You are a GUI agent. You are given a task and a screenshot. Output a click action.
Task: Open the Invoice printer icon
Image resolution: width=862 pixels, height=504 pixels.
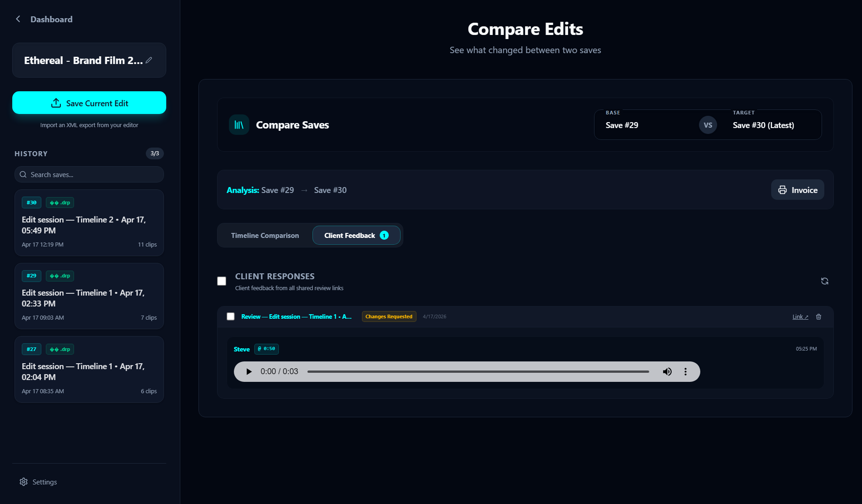pyautogui.click(x=782, y=189)
